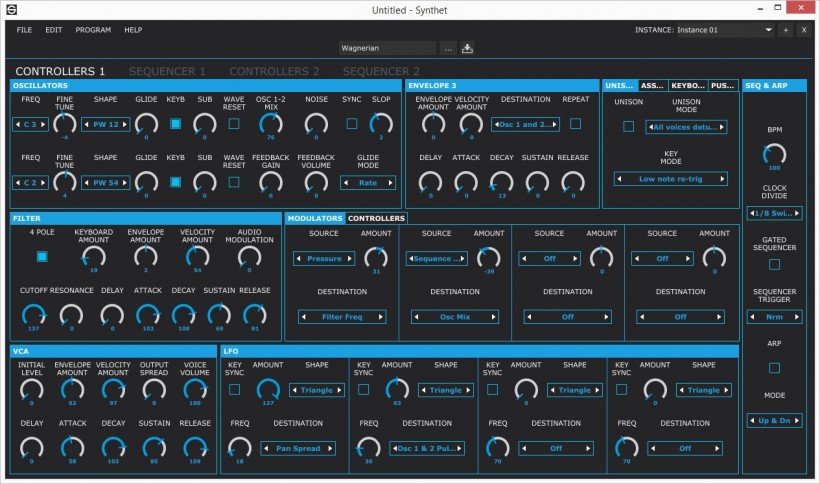Viewport: 820px width, 484px height.
Task: Add a new instance with plus button
Action: click(x=785, y=30)
